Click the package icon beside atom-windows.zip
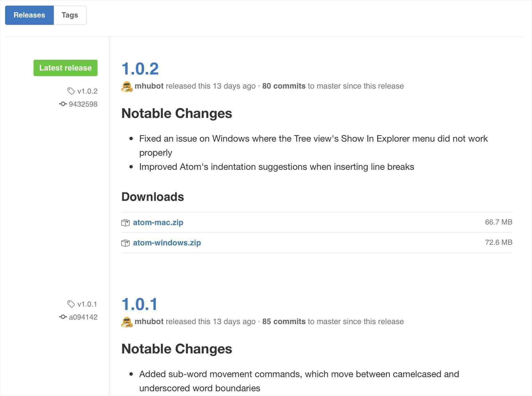 click(x=125, y=243)
